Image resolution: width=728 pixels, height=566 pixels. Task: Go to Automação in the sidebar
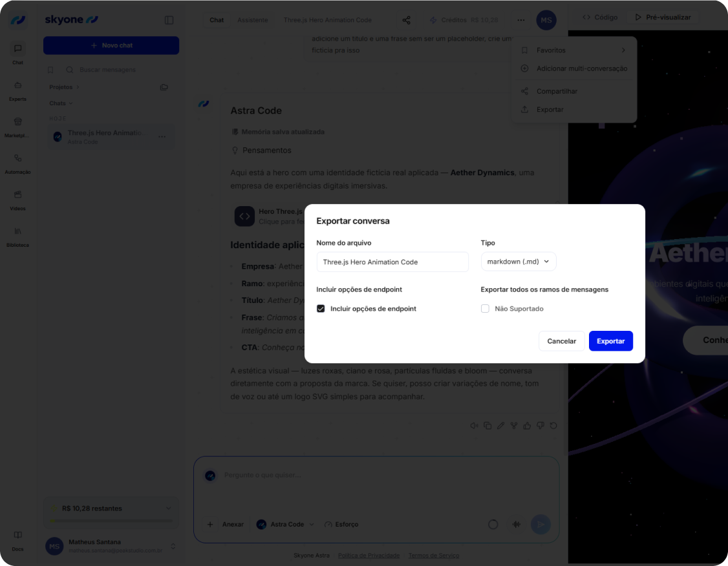[17, 163]
